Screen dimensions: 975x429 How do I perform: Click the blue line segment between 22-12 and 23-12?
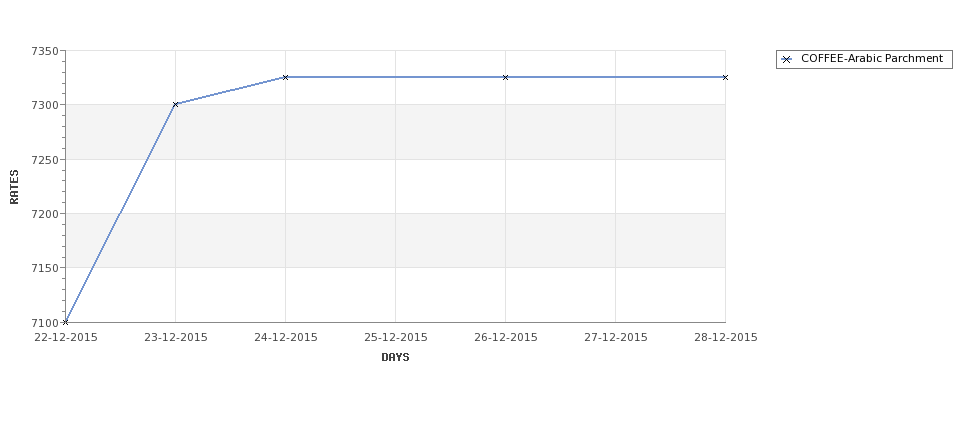coord(120,213)
